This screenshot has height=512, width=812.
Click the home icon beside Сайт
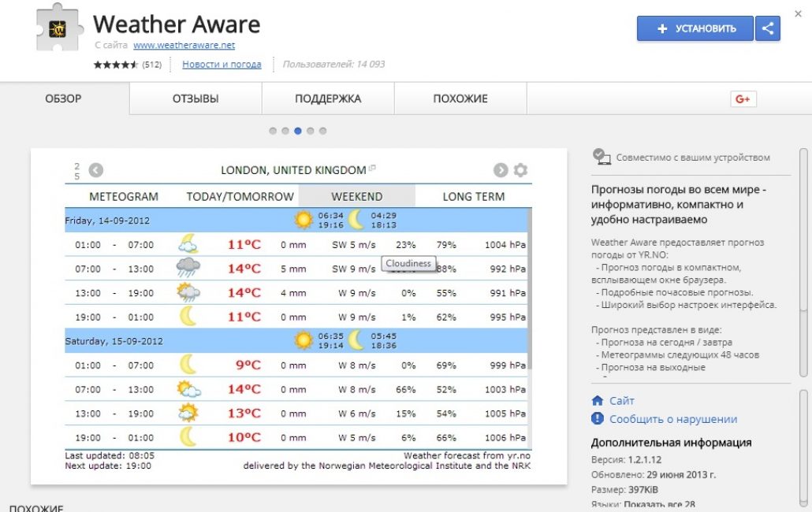[x=598, y=400]
